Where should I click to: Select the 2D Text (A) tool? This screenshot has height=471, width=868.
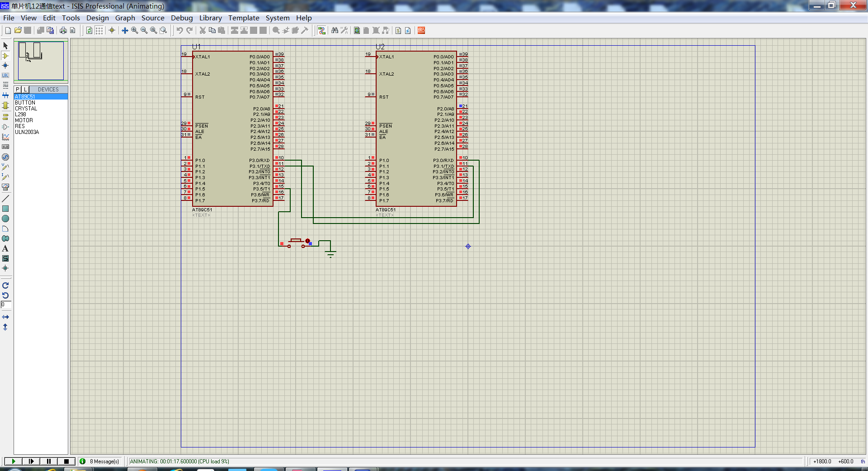pos(5,248)
